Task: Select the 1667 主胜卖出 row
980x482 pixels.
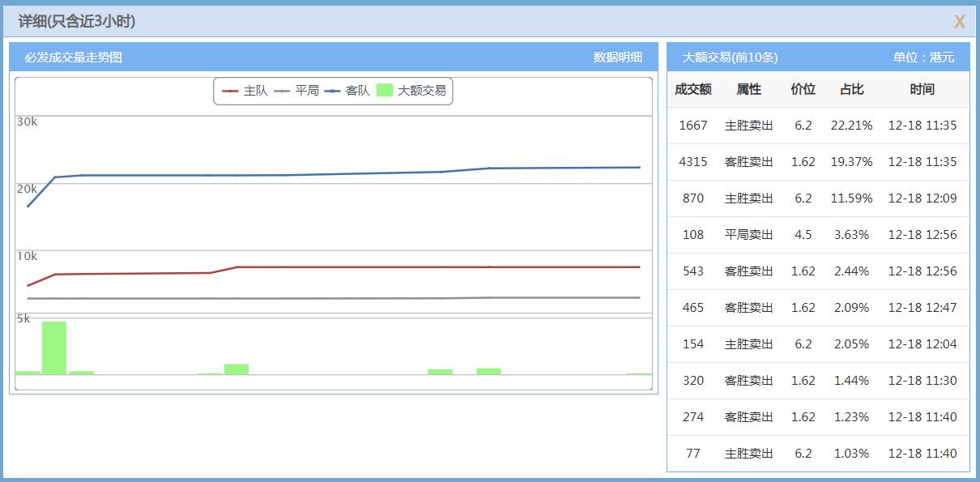Action: (x=818, y=126)
